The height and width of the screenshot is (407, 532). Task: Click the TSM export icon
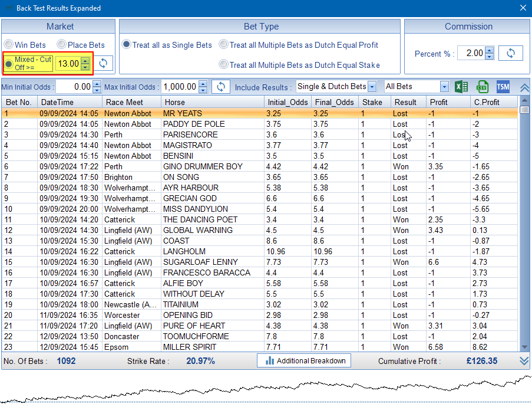tap(503, 87)
